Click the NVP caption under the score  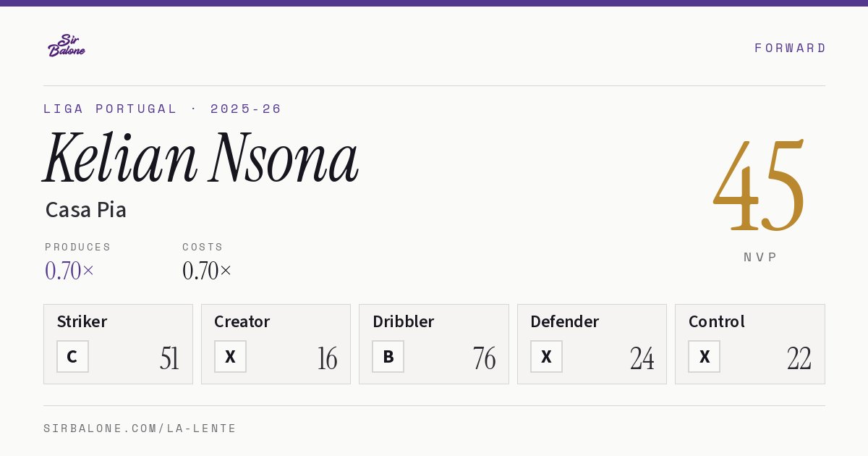[759, 257]
